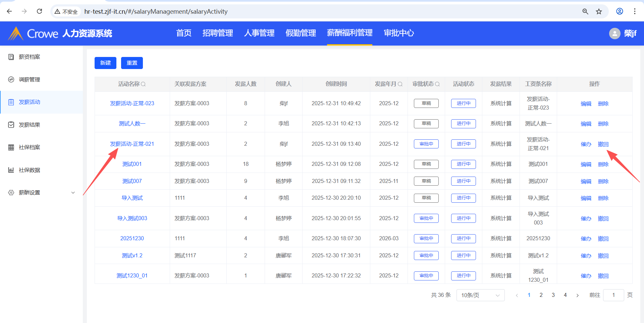
Task: Click search icon beside 活动名称 header
Action: [143, 84]
